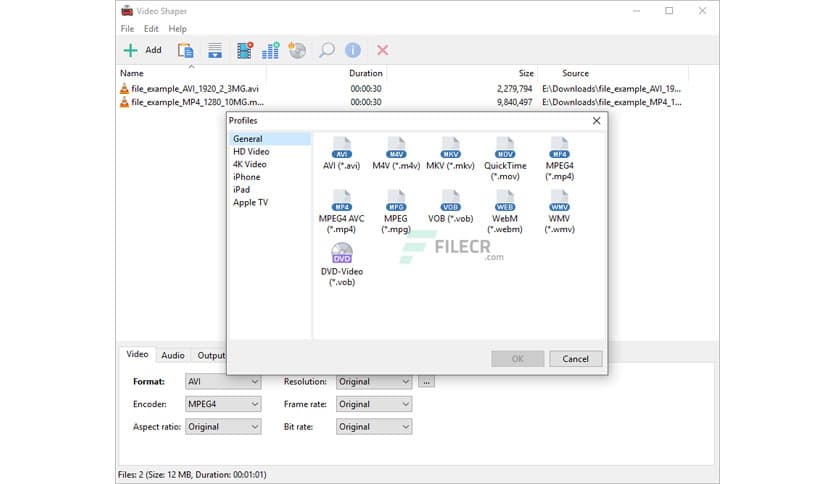Viewport: 836px width, 484px height.
Task: Click the bar chart audio toolbar icon
Action: [271, 50]
